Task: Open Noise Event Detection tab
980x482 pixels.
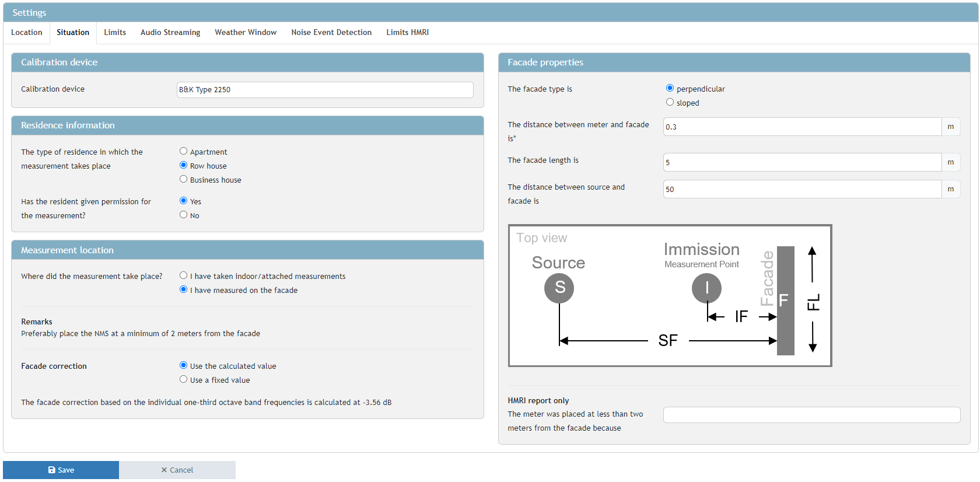Action: (x=331, y=33)
